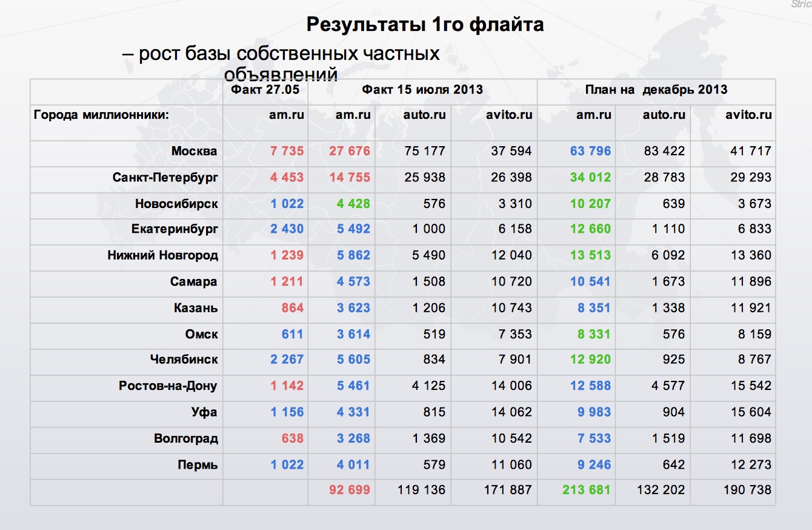
Task: Click the green value "10 207"
Action: (x=591, y=204)
